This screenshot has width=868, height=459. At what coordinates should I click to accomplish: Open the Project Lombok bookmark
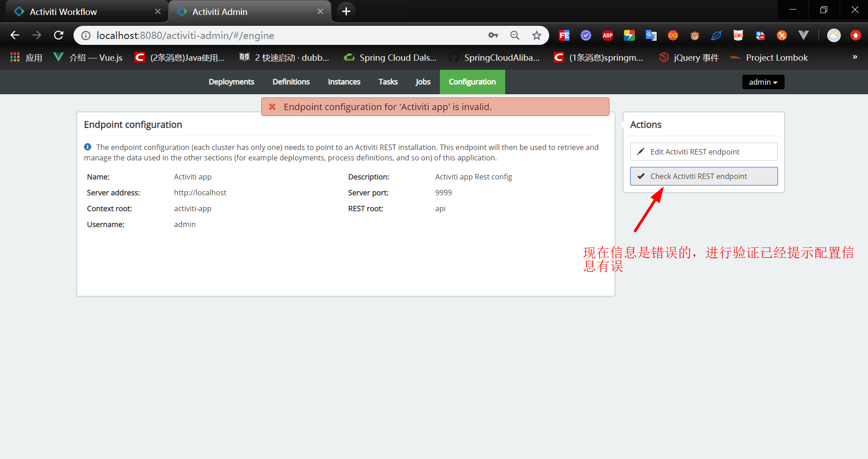[x=769, y=58]
